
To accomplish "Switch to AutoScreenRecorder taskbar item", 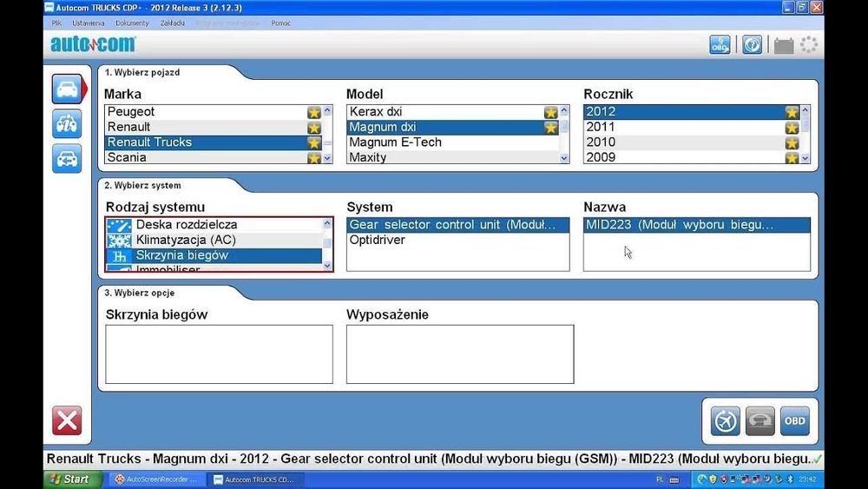I will point(156,479).
